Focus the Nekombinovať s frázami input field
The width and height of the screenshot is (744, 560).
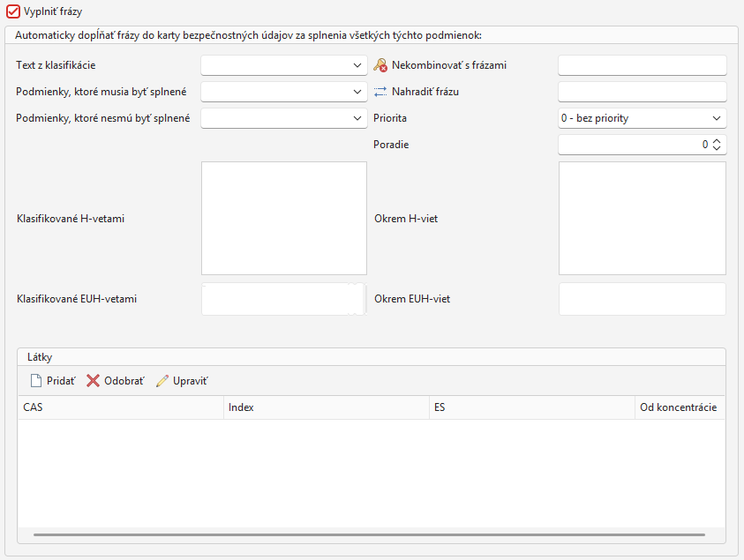(x=642, y=65)
